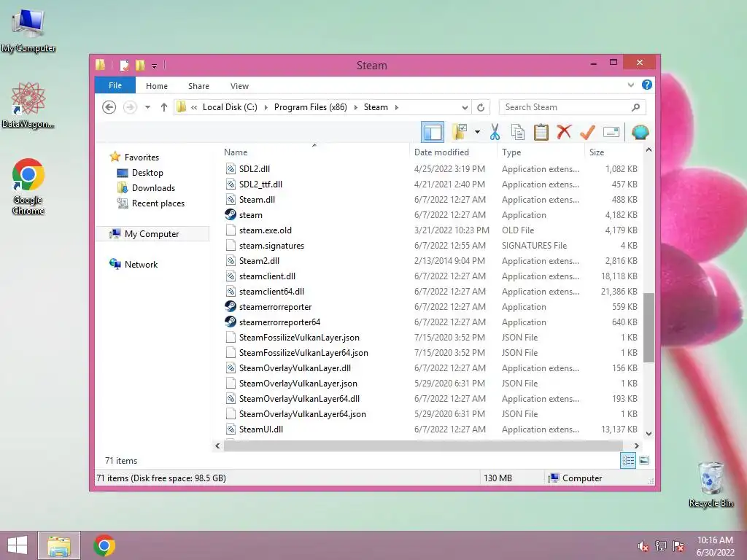Switch to details view icon
This screenshot has width=747, height=560.
628,461
